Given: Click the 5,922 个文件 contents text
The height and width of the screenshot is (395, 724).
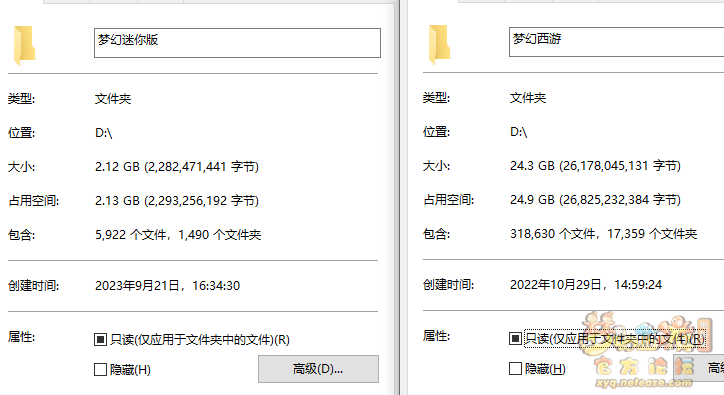Looking at the screenshot, I should (x=131, y=235).
